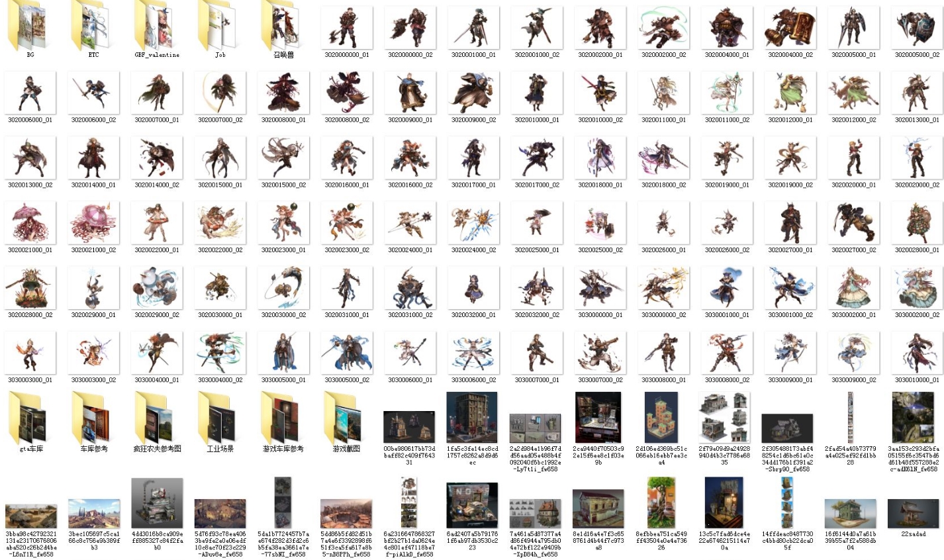Screen dimensions: 944x560
Task: Select image 3020024000_02 thumbnail
Action: point(473,223)
